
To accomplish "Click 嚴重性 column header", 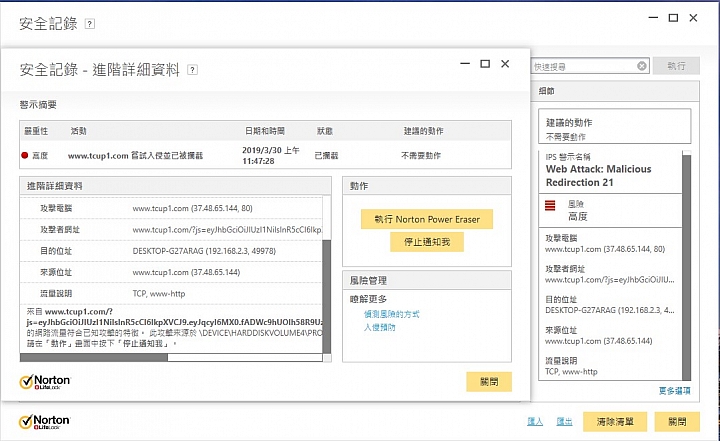I will (36, 131).
